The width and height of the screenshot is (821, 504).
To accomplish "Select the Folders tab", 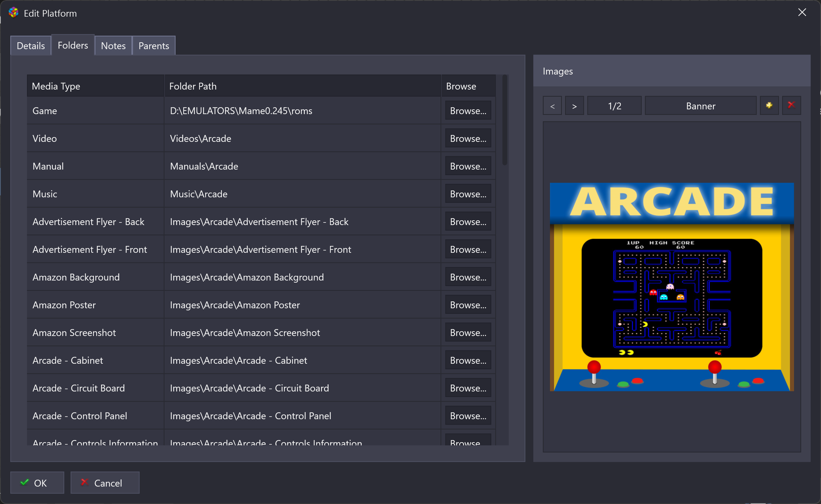I will click(x=73, y=45).
